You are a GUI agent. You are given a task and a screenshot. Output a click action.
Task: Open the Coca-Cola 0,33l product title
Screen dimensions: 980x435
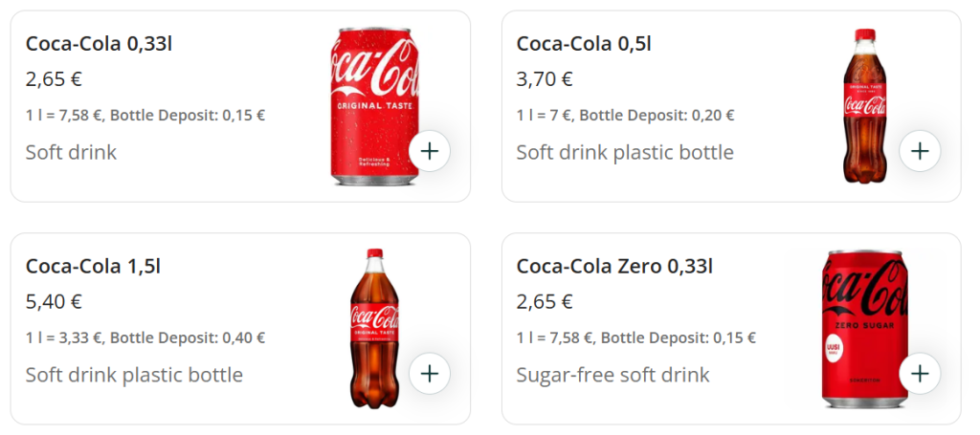point(99,44)
